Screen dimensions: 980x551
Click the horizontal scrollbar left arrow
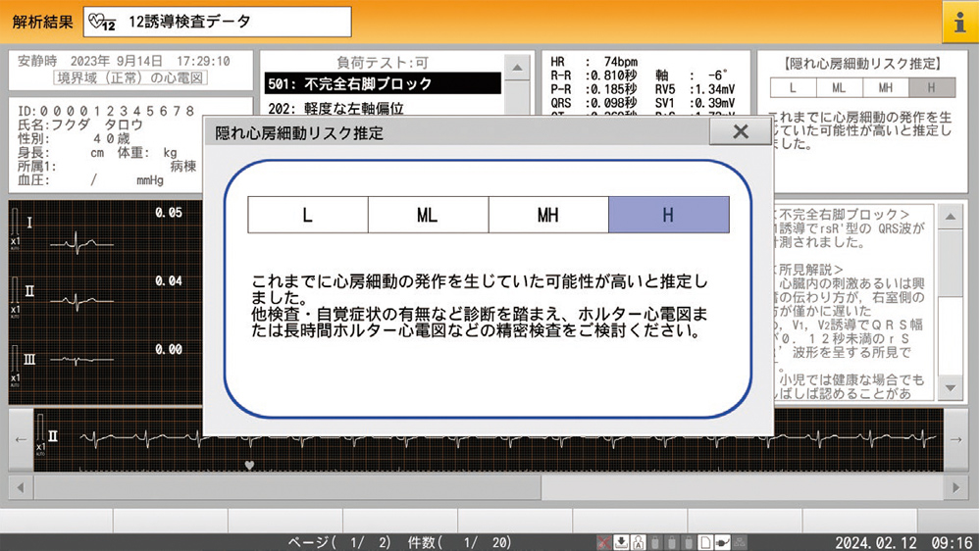21,487
